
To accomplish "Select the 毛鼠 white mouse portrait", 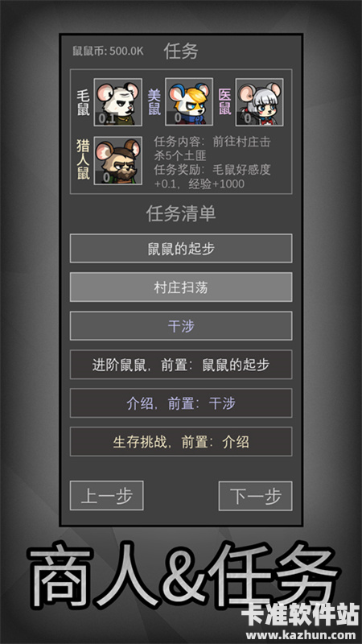I will click(x=118, y=102).
